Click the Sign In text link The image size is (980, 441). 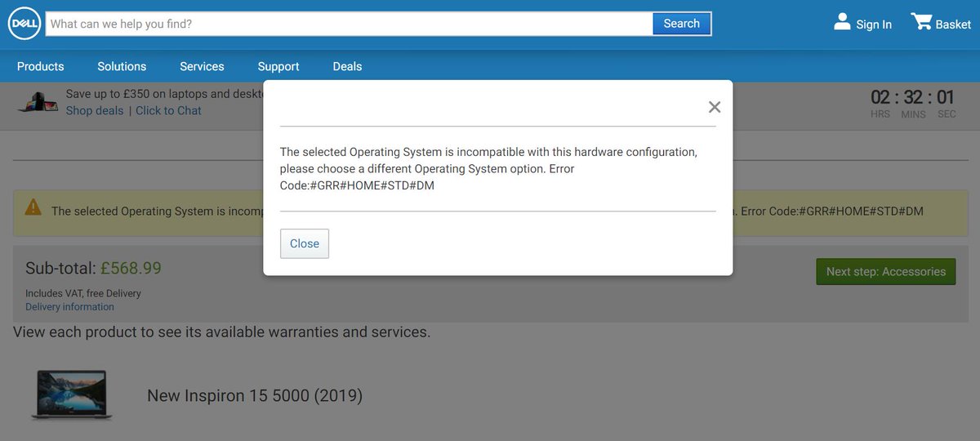[874, 24]
